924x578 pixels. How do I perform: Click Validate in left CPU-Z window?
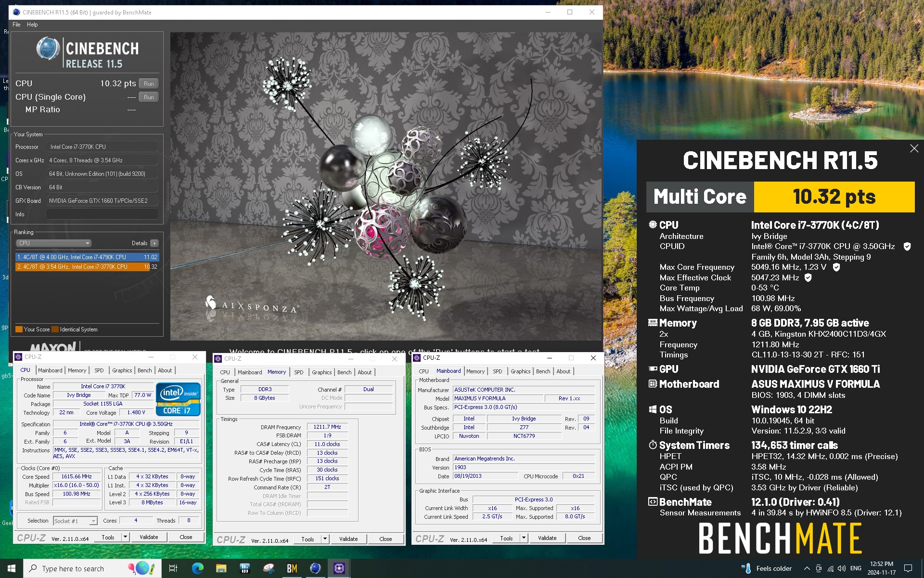(149, 537)
